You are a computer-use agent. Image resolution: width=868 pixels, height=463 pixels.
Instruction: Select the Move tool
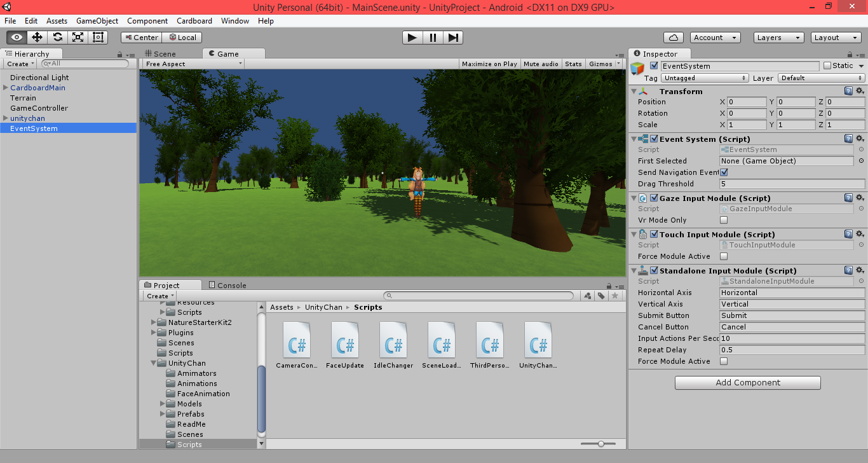click(37, 38)
